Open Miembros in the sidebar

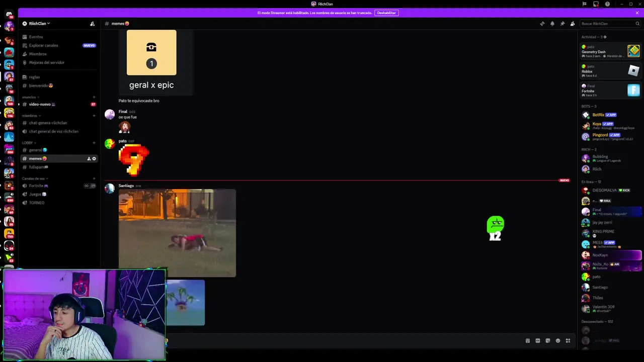coord(58,54)
